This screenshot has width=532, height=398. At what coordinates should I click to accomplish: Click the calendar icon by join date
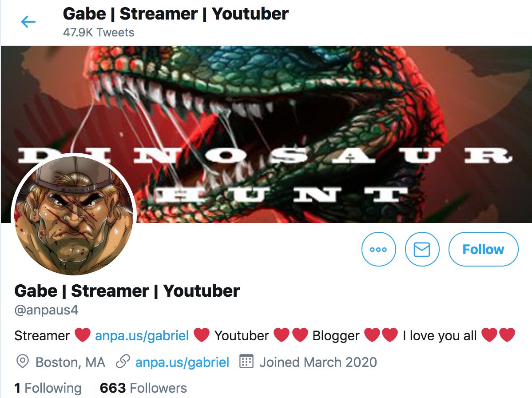pyautogui.click(x=246, y=362)
